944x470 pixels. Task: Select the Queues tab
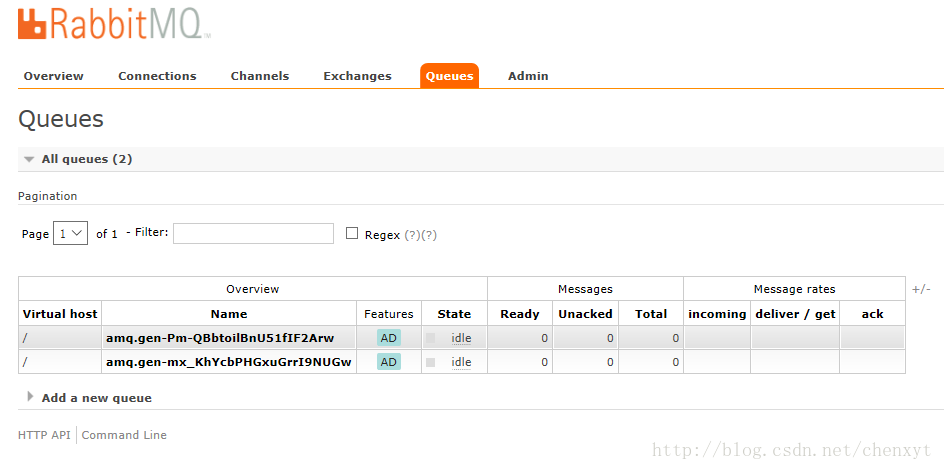pos(450,76)
